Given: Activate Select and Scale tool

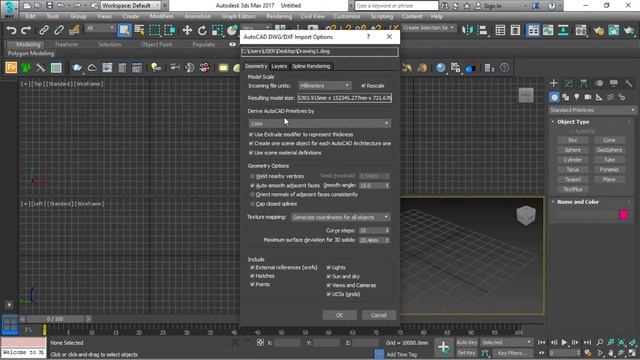Looking at the screenshot, I should [x=217, y=30].
